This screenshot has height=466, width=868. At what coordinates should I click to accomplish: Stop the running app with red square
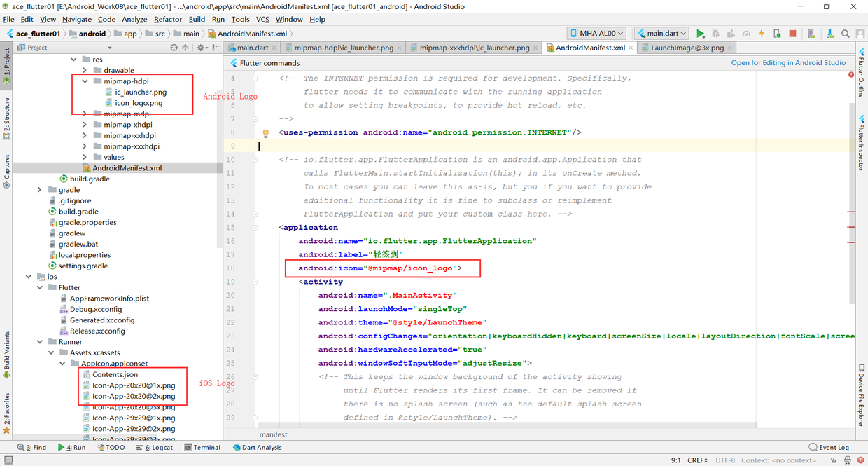coord(792,34)
